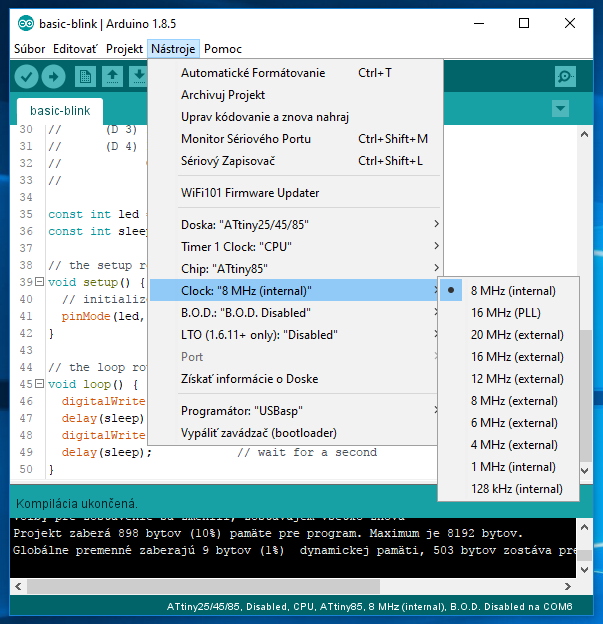
Task: Expand the Timer 1 Clock submenu
Action: tap(295, 246)
